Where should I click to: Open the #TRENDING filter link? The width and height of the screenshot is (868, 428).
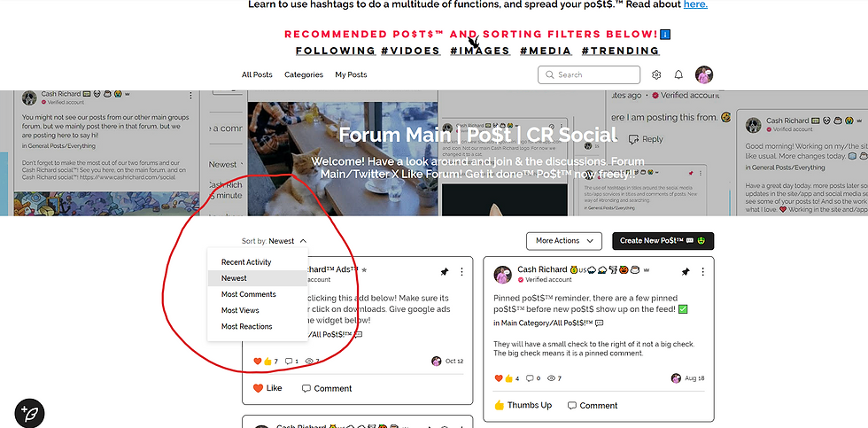tap(621, 51)
